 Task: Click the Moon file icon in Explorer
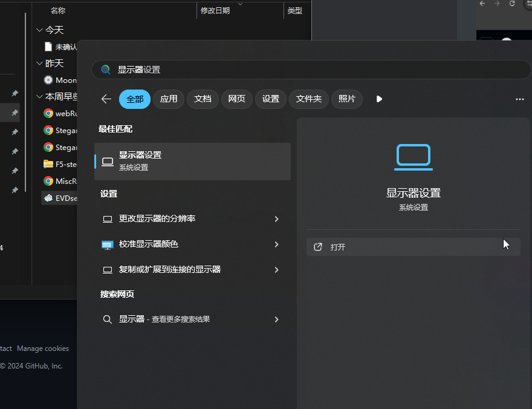point(48,80)
